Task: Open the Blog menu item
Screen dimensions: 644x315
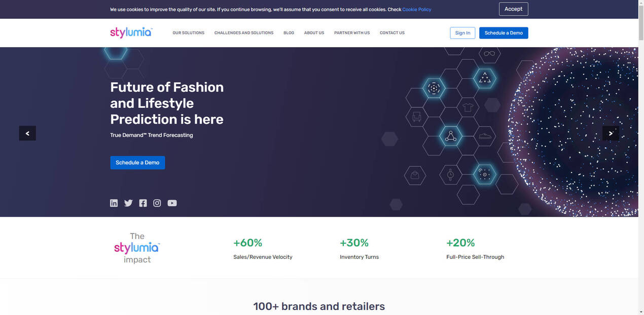Action: (289, 33)
